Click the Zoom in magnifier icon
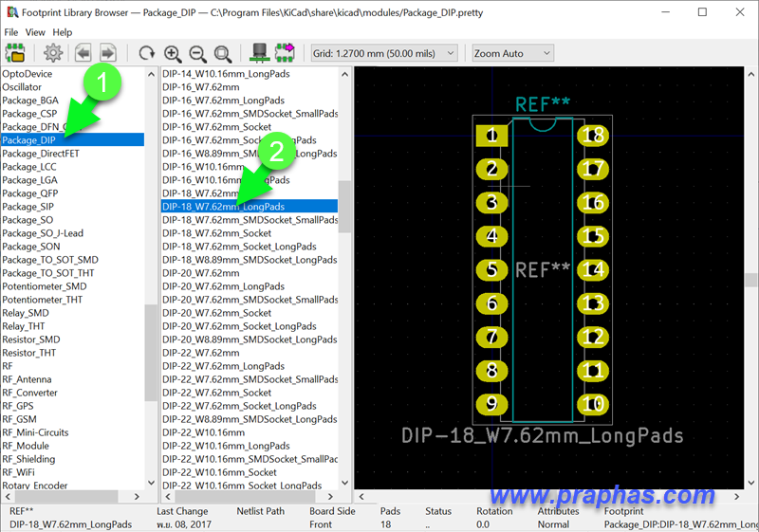This screenshot has height=532, width=759. 173,54
